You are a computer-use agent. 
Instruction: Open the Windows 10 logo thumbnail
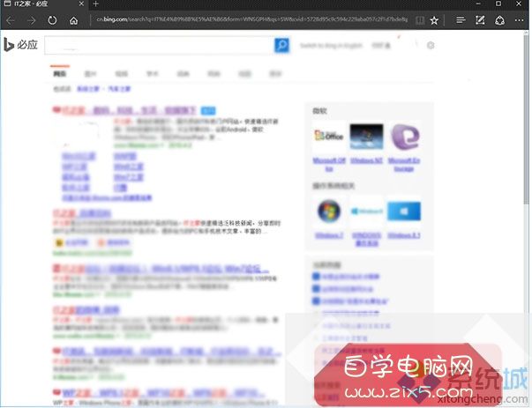point(366,211)
